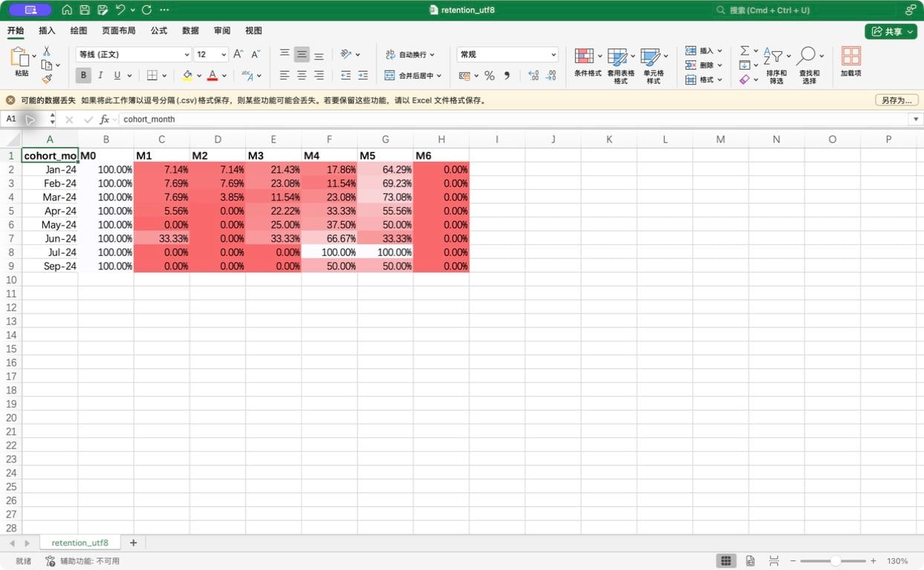924x570 pixels.
Task: Open Conditional Formatting (条件格式)
Action: click(588, 63)
